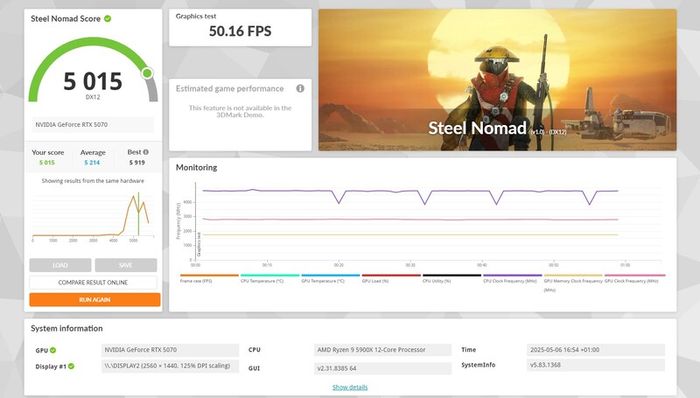
Task: Click the Your score value 5 015
Action: [x=47, y=163]
